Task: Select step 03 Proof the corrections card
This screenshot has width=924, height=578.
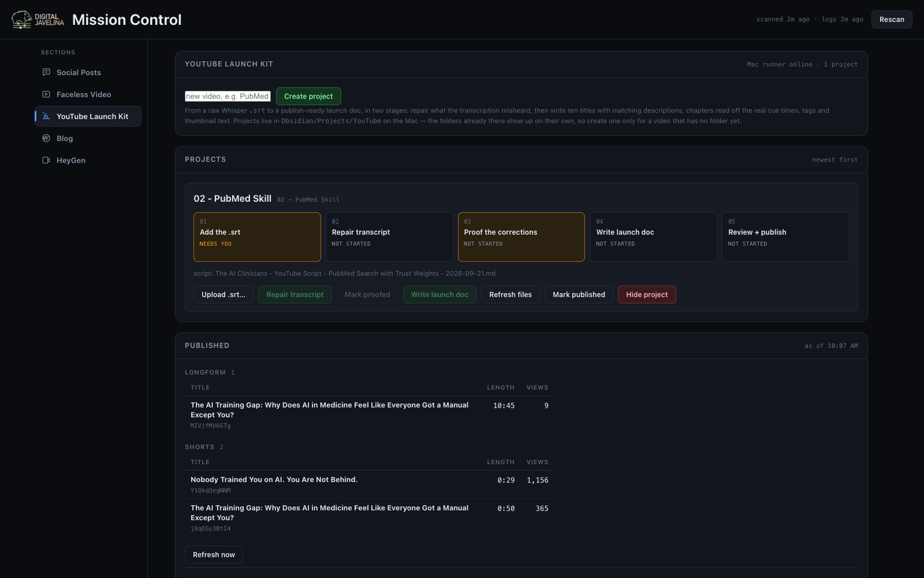Action: 521,237
